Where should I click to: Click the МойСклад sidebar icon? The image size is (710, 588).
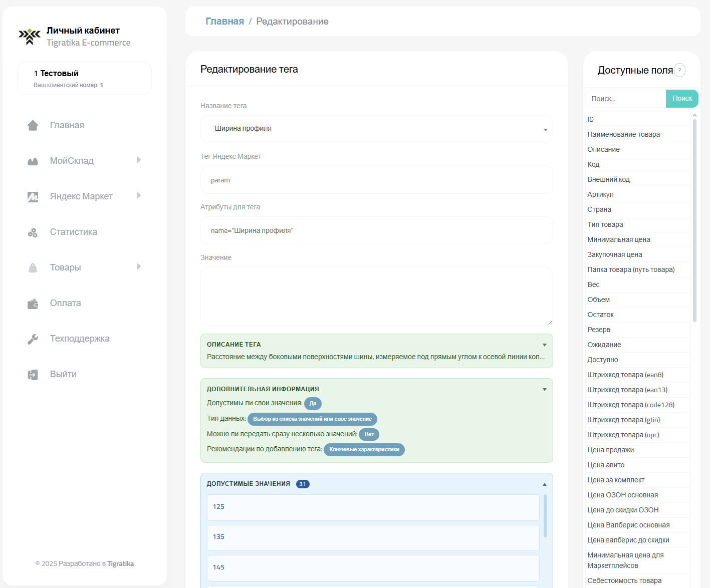(x=33, y=161)
